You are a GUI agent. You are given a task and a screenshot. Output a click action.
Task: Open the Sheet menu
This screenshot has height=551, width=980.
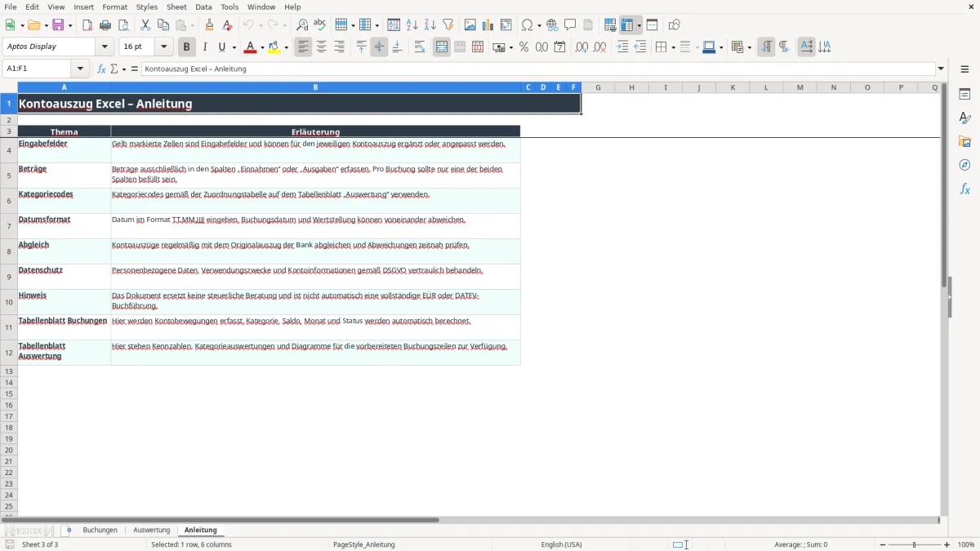[176, 7]
